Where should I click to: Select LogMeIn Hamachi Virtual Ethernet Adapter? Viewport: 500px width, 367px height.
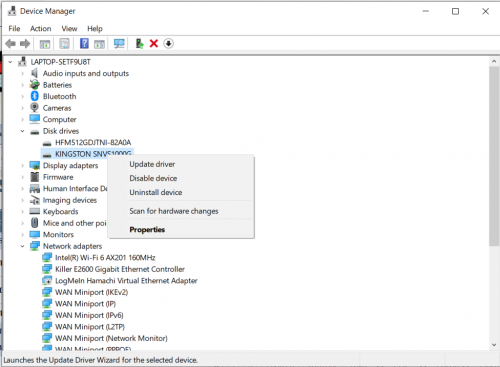coord(126,281)
